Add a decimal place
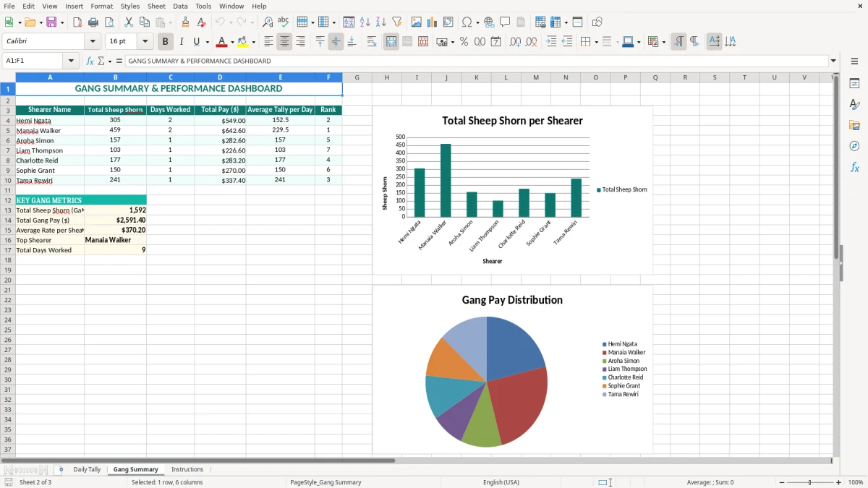Viewport: 868px width, 488px height. coord(515,42)
